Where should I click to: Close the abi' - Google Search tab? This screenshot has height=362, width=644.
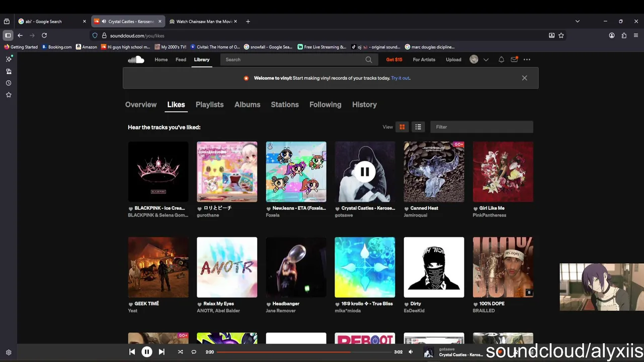[85, 22]
